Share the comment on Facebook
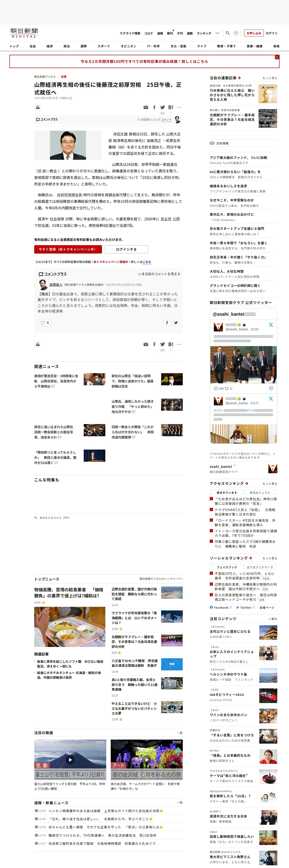 point(167,322)
